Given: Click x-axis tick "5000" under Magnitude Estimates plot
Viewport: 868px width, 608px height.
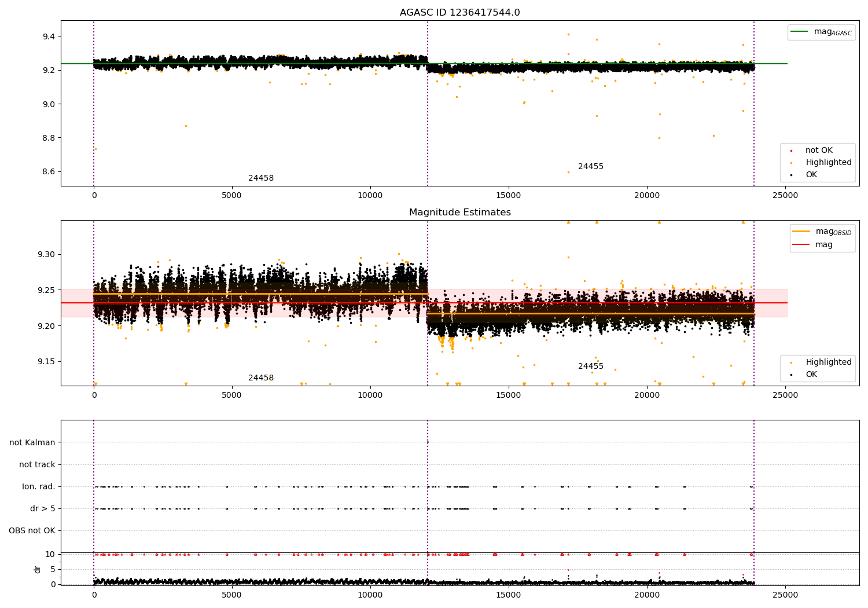Looking at the screenshot, I should click(231, 395).
